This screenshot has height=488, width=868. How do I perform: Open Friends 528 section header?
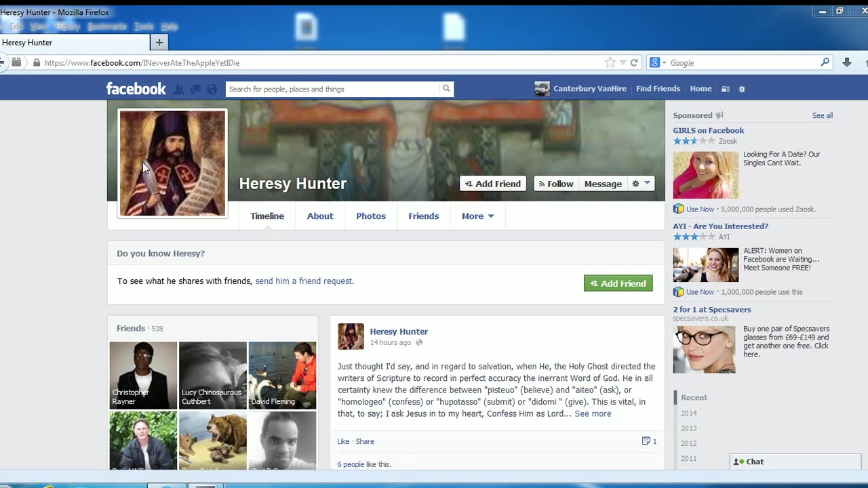click(140, 328)
